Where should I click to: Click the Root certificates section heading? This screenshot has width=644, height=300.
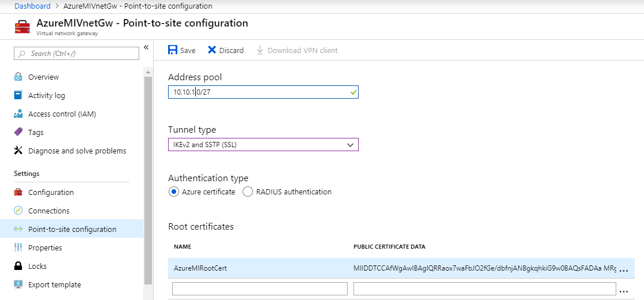pos(201,227)
